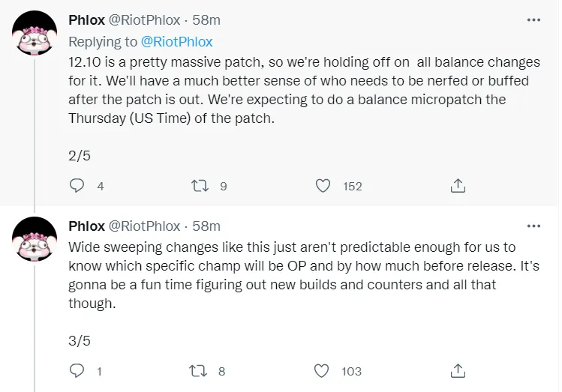Retweet the 3/5 tweet about sweeping changes
The height and width of the screenshot is (392, 562).
[x=200, y=370]
